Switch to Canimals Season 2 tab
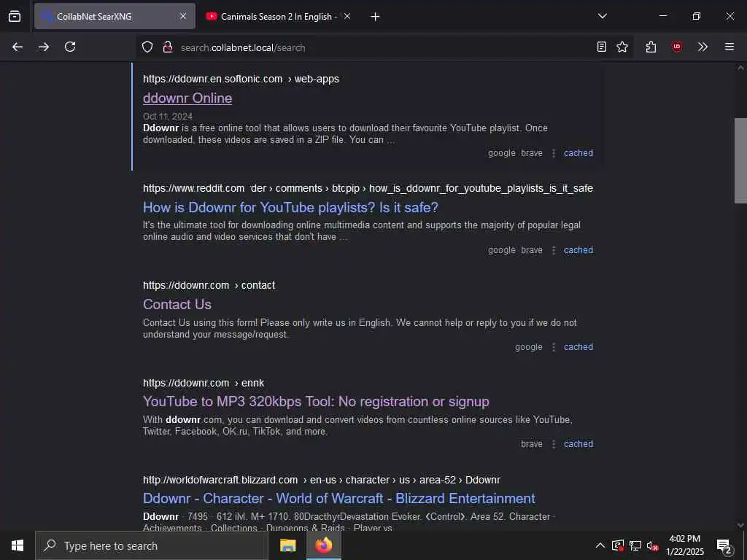This screenshot has height=560, width=747. point(279,16)
